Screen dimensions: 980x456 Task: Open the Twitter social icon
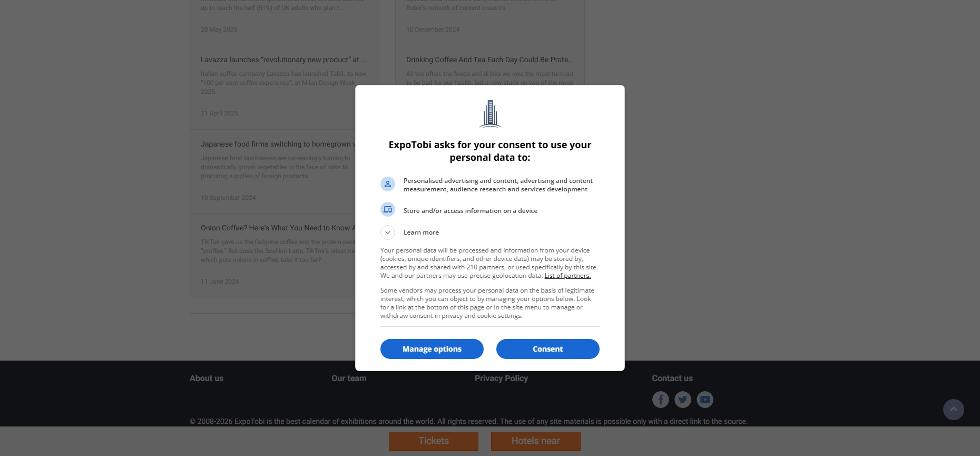pyautogui.click(x=683, y=400)
